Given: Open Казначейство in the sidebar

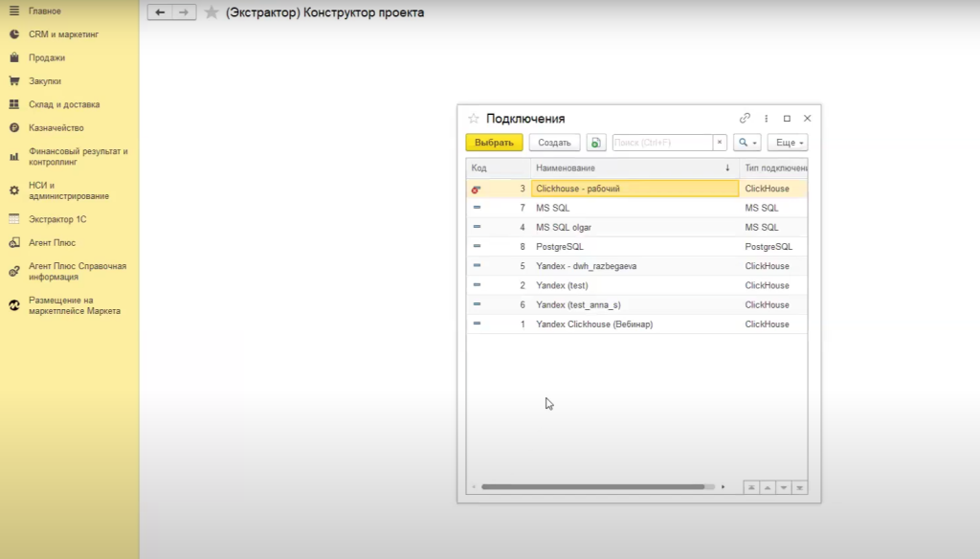Looking at the screenshot, I should pos(56,127).
